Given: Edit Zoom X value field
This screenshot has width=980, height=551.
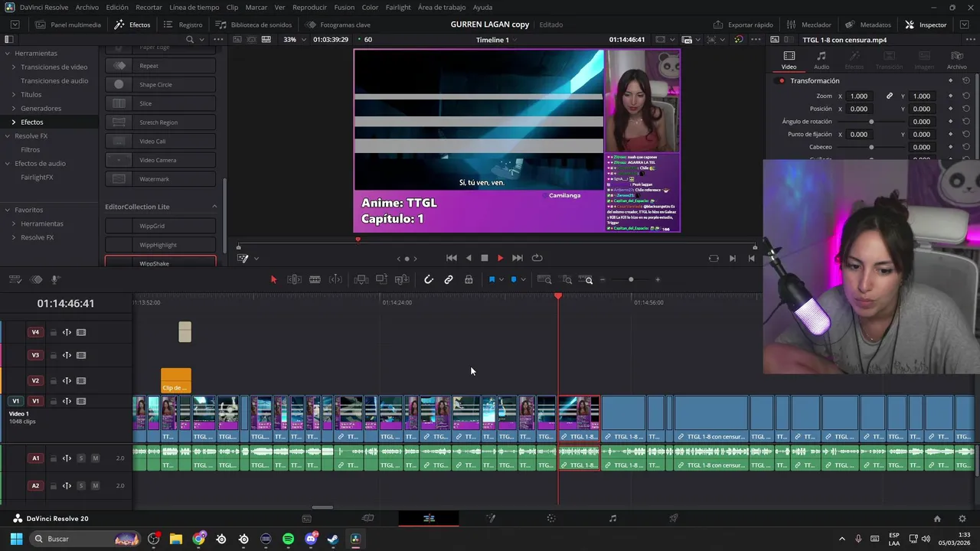Looking at the screenshot, I should click(x=859, y=96).
